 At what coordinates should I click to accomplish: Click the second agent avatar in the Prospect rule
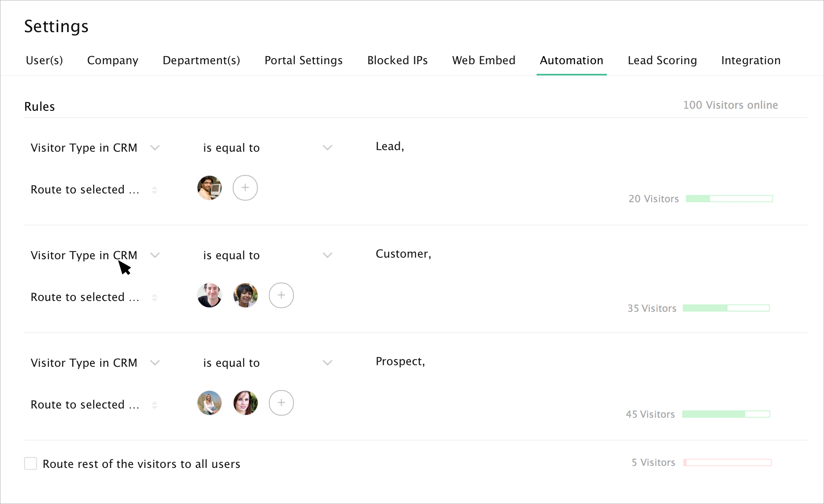[245, 403]
